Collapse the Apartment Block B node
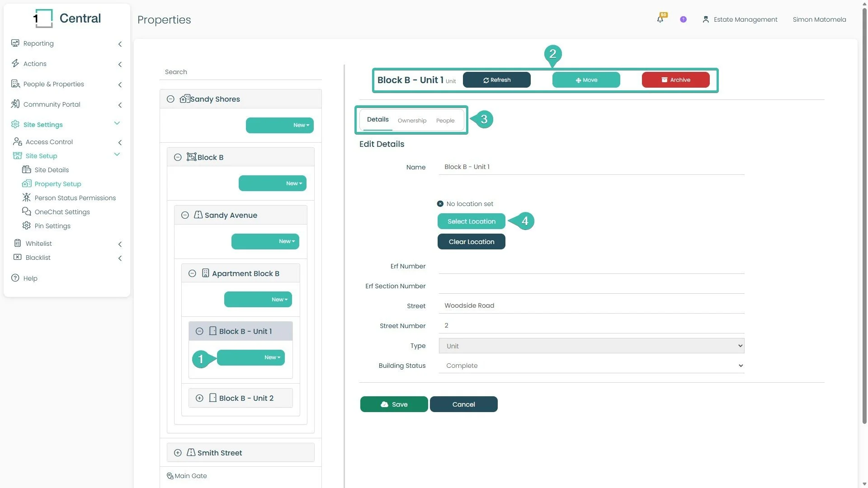This screenshot has width=868, height=488. coord(192,273)
